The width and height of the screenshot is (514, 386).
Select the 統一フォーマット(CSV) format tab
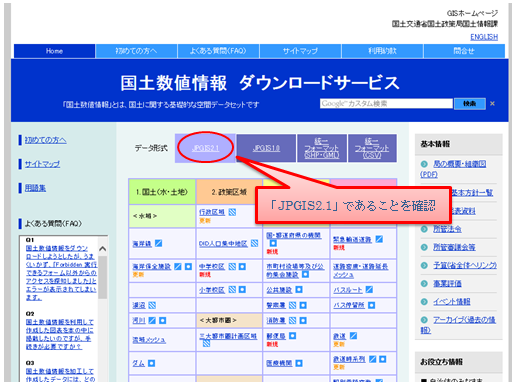[x=372, y=148]
